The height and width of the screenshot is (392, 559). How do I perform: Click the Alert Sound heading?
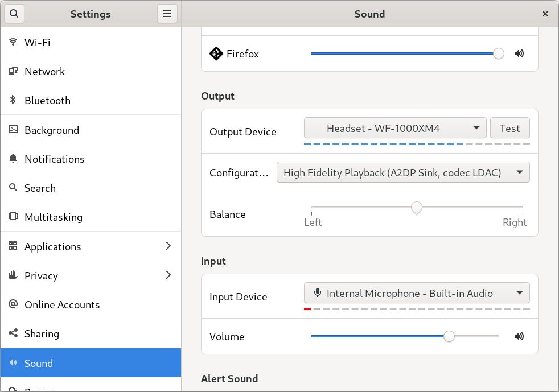point(229,378)
